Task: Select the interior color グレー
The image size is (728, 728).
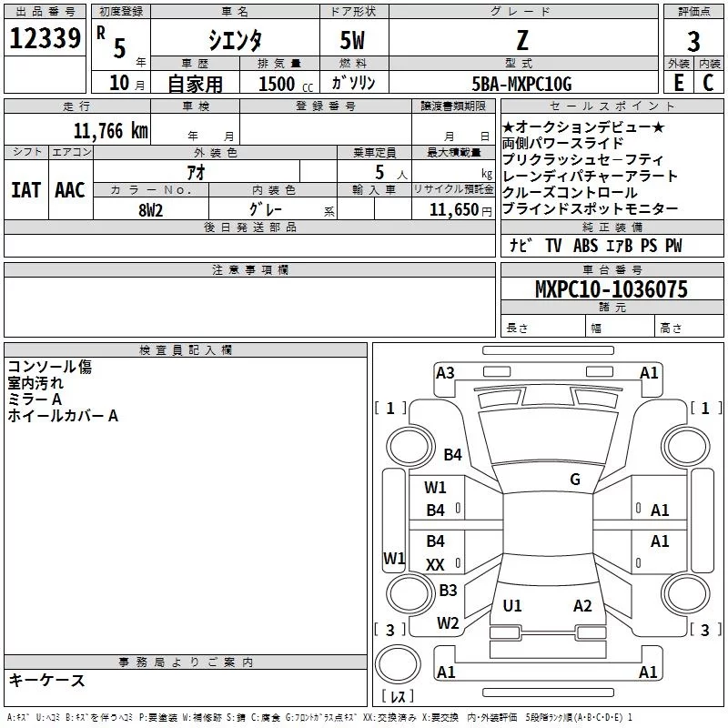Action: click(x=266, y=209)
